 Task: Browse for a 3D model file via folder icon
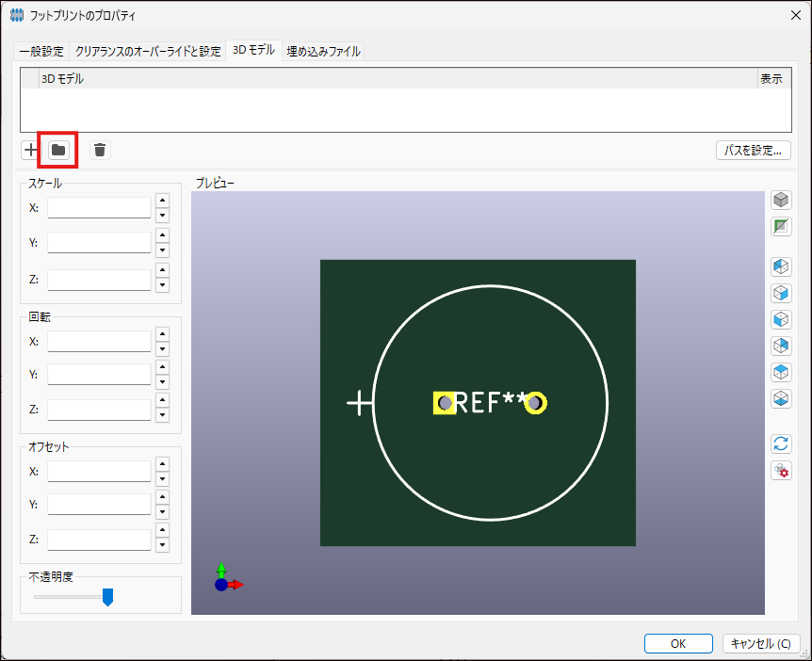[58, 150]
